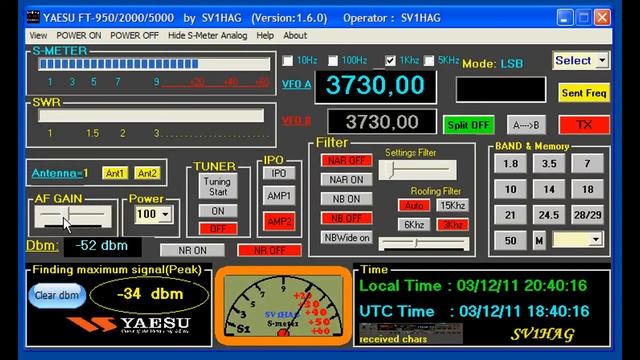Image resolution: width=640 pixels, height=360 pixels.
Task: Expand the Select mode dropdown
Action: [602, 60]
